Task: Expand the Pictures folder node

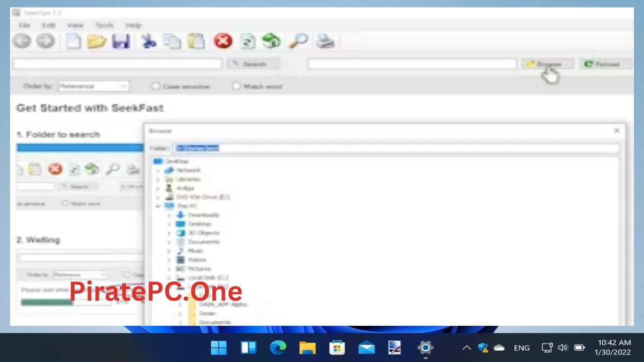Action: click(169, 269)
